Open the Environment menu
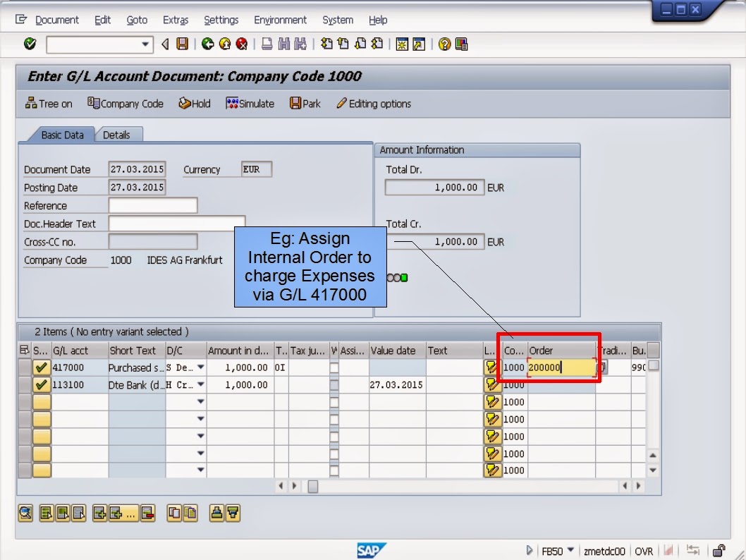This screenshot has height=560, width=746. coord(281,20)
